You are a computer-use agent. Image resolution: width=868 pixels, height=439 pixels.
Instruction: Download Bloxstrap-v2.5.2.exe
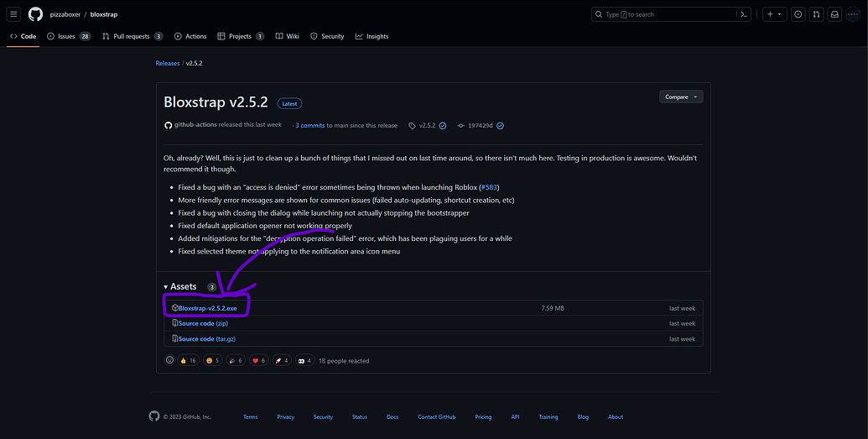208,307
